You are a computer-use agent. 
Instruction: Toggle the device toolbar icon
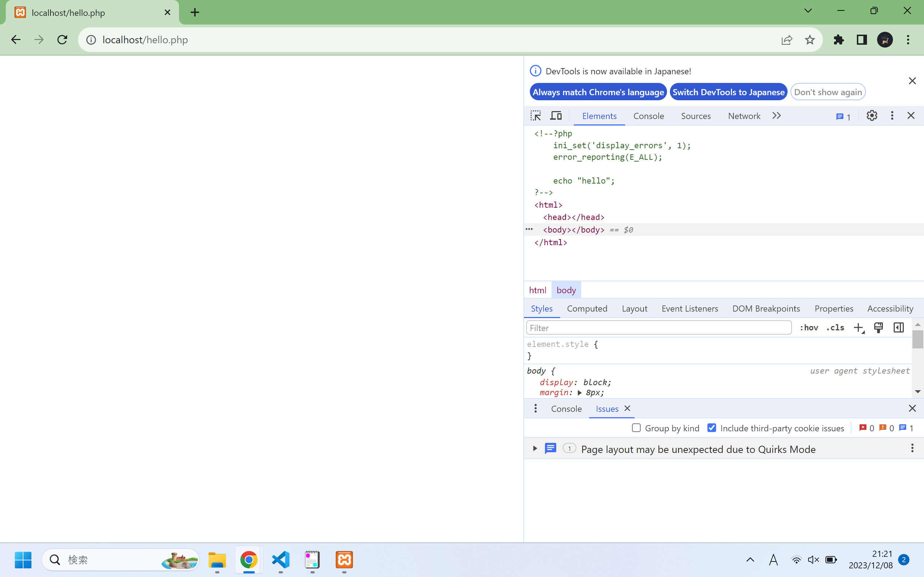pos(556,116)
